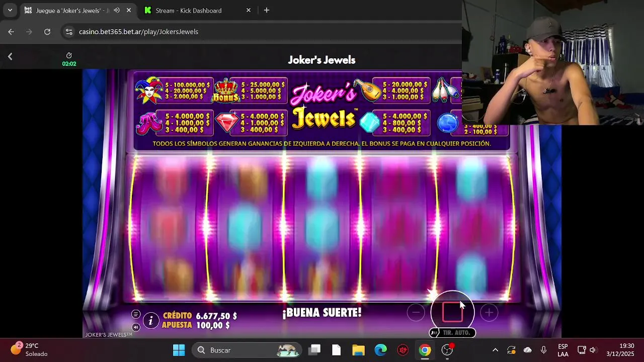Expand hidden system tray icons

(x=495, y=350)
